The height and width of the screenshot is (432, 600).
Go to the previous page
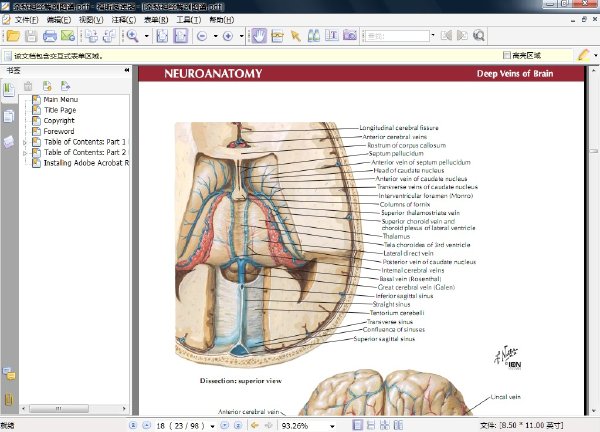[x=146, y=425]
